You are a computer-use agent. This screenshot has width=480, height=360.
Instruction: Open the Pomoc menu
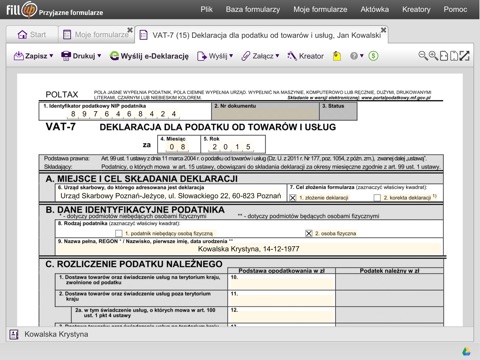455,9
